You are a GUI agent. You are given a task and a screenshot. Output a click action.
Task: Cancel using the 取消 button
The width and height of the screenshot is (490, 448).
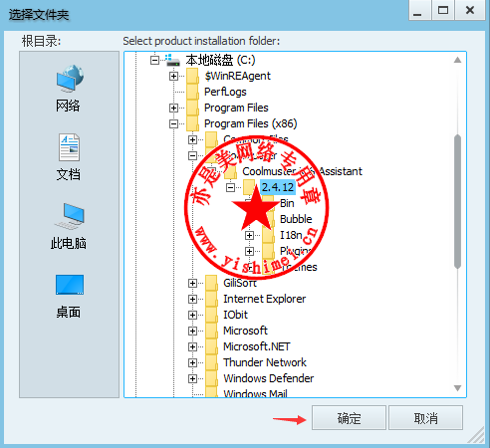tap(425, 418)
